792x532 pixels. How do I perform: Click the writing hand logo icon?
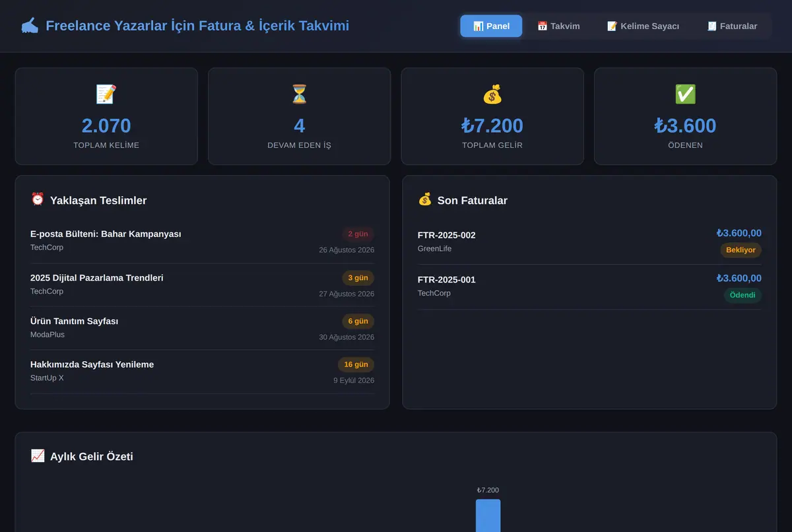coord(30,26)
